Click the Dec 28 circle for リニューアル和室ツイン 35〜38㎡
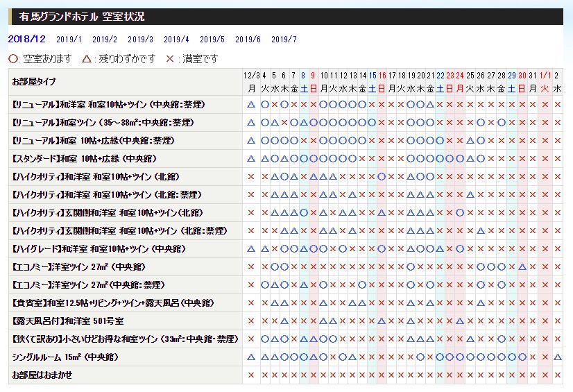 pyautogui.click(x=502, y=123)
